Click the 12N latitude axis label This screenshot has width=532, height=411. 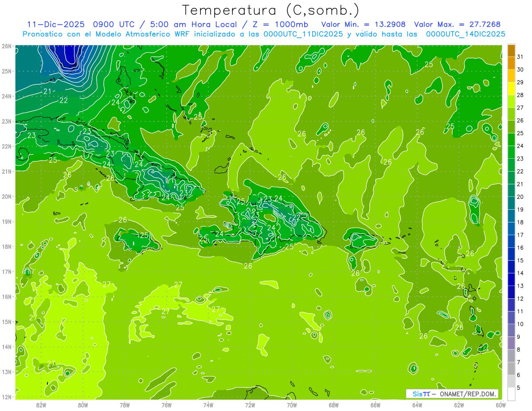(7, 397)
